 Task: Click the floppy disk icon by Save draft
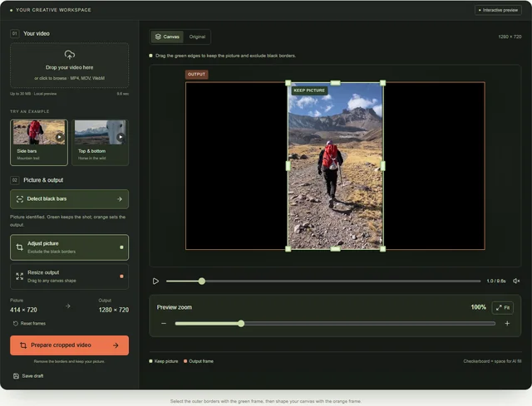click(16, 376)
